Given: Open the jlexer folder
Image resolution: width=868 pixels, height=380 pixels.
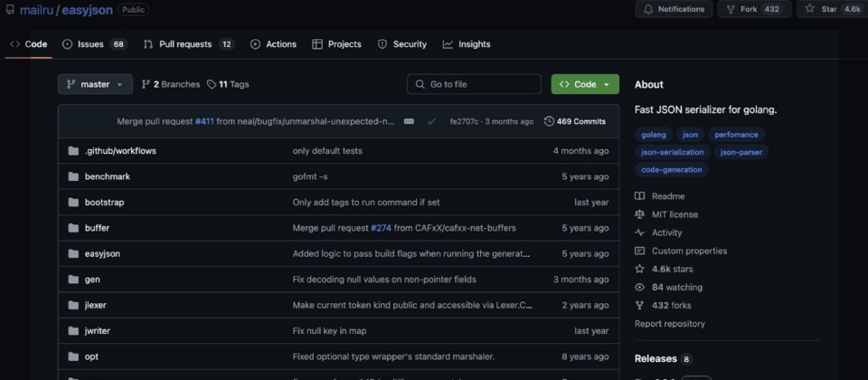Looking at the screenshot, I should pyautogui.click(x=95, y=305).
